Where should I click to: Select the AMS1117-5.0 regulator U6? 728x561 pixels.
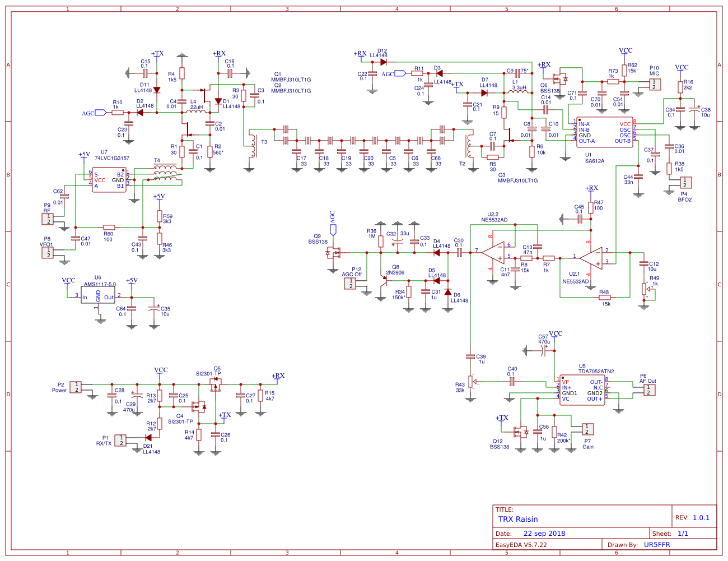click(x=98, y=296)
